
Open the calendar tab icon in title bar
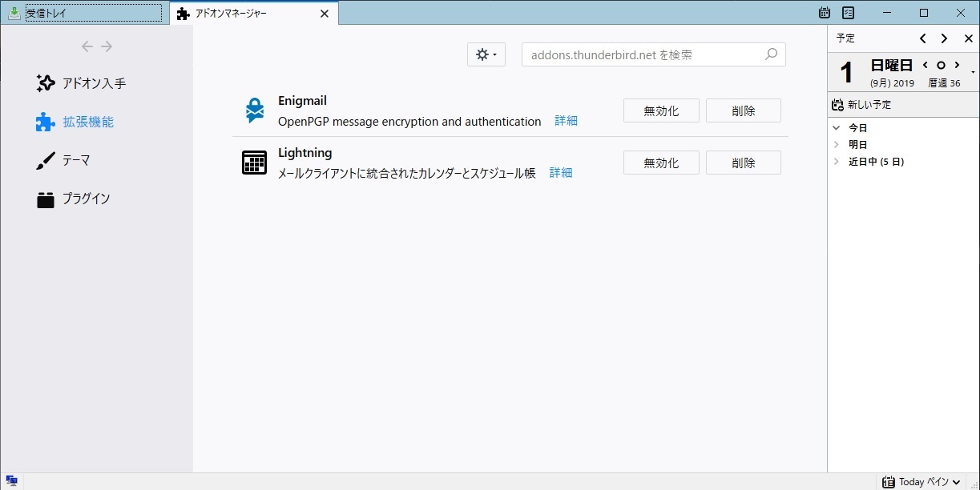[x=825, y=13]
